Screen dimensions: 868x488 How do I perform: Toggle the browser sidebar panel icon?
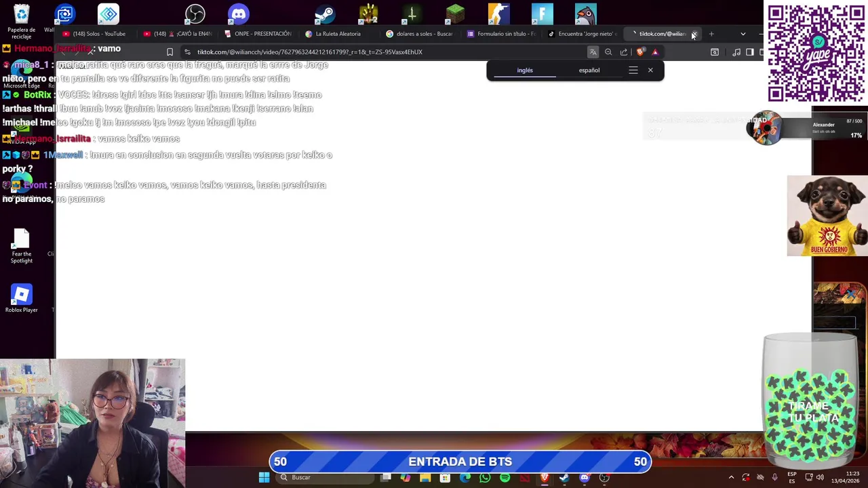click(750, 52)
